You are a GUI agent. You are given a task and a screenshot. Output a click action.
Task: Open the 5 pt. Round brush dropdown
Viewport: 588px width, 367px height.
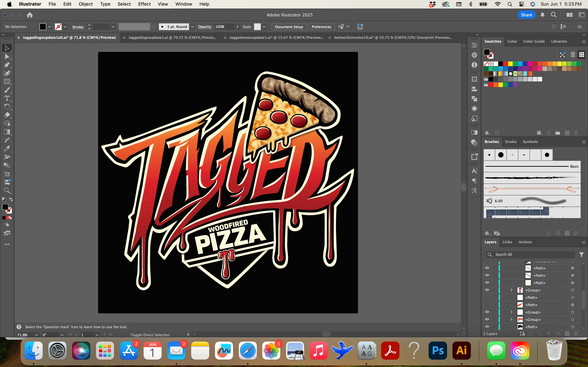pyautogui.click(x=192, y=27)
